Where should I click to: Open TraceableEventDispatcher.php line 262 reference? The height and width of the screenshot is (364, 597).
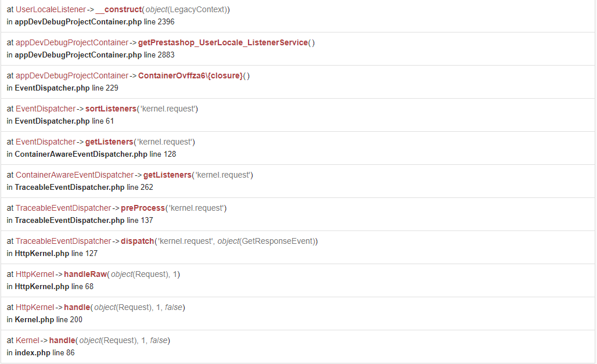(x=84, y=188)
